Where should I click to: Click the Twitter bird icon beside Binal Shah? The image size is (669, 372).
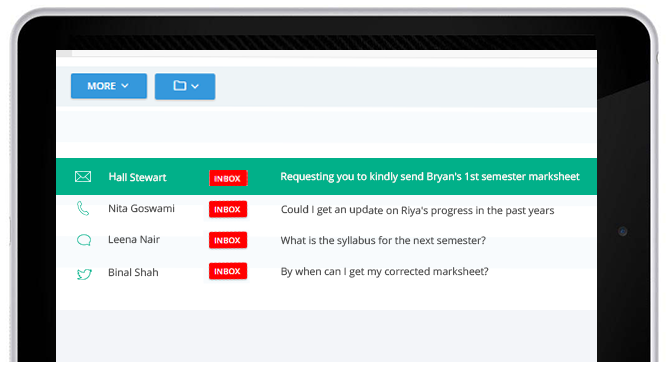84,273
